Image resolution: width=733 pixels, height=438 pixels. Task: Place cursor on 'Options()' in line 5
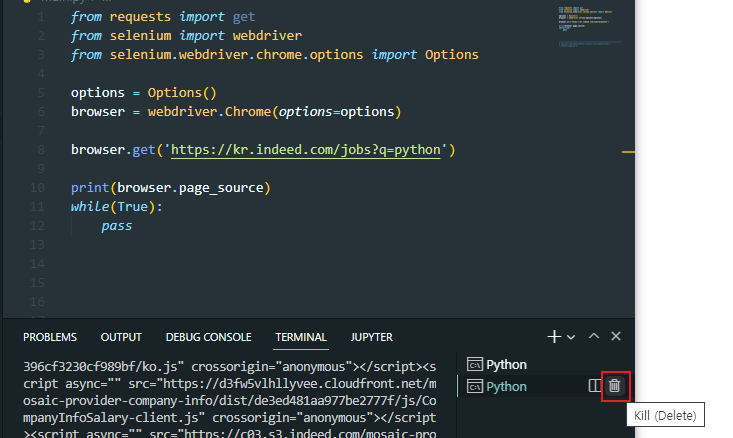[x=182, y=93]
